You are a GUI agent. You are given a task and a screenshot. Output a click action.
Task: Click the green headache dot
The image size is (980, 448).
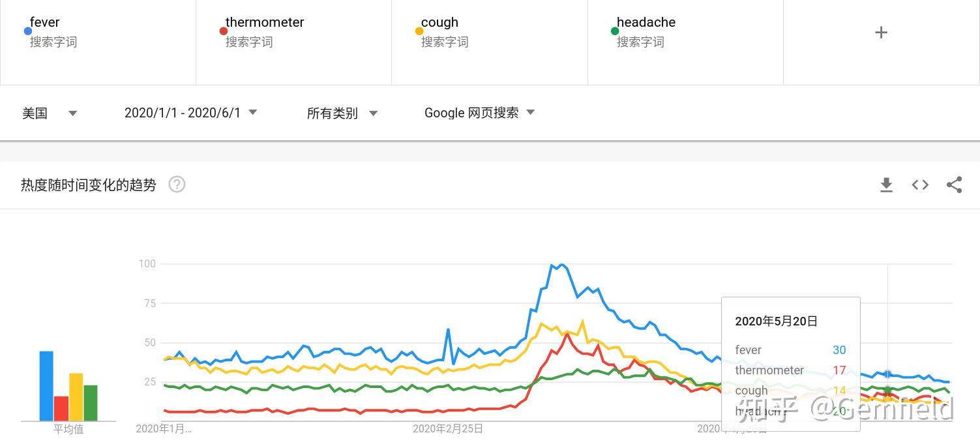tap(615, 31)
